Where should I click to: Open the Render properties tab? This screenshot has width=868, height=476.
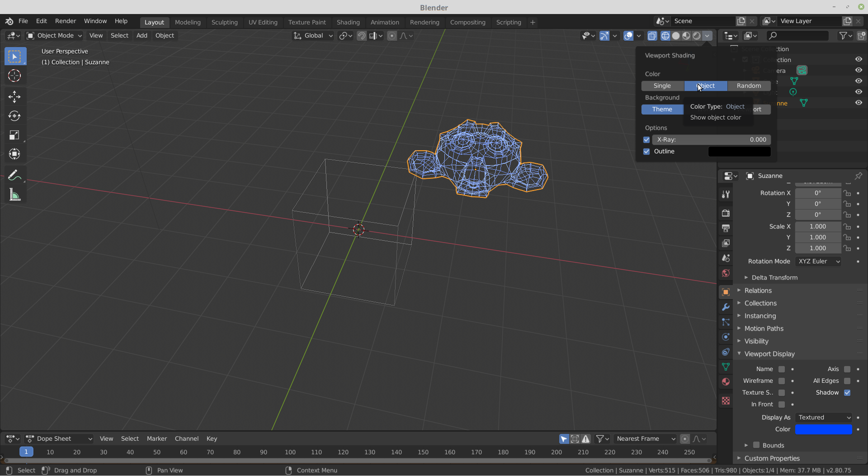[x=726, y=213]
